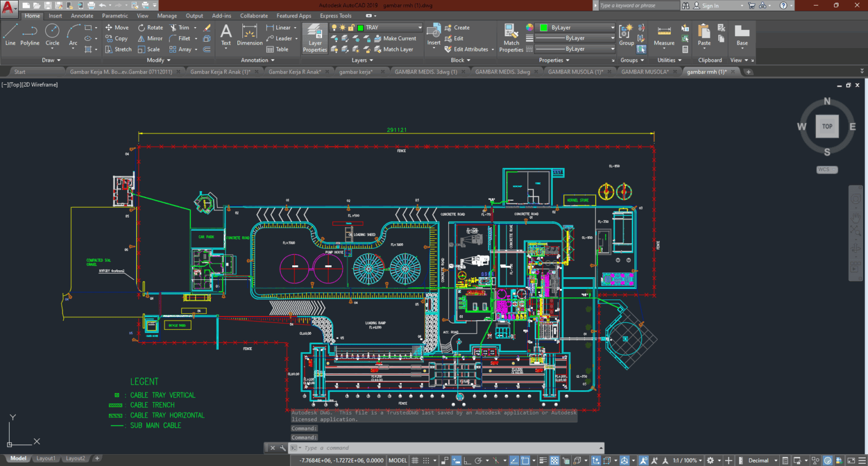Image resolution: width=868 pixels, height=466 pixels.
Task: Activate the Match Properties tool
Action: coord(510,38)
